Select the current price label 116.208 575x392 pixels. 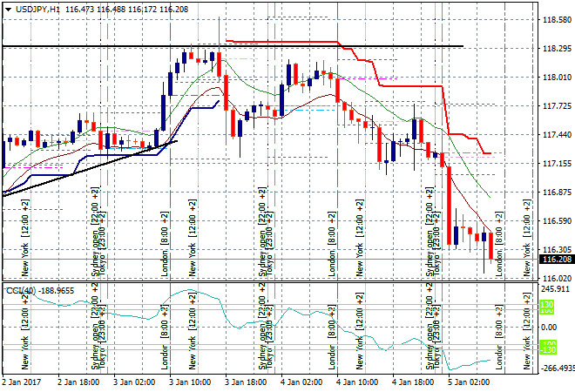click(x=554, y=259)
